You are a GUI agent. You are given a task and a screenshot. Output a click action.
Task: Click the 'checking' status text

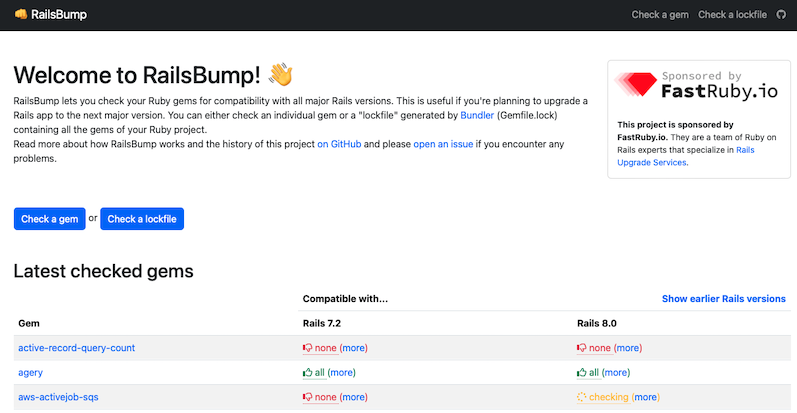pyautogui.click(x=608, y=397)
